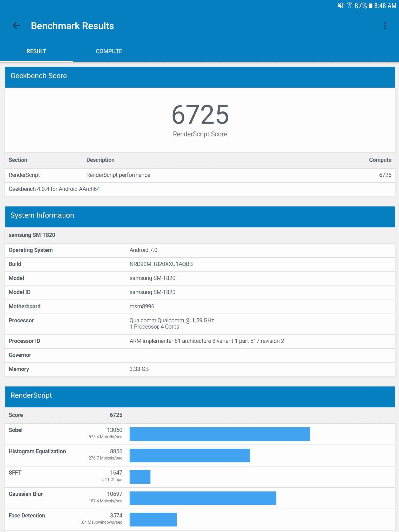Open the three-dot overflow menu

click(385, 25)
